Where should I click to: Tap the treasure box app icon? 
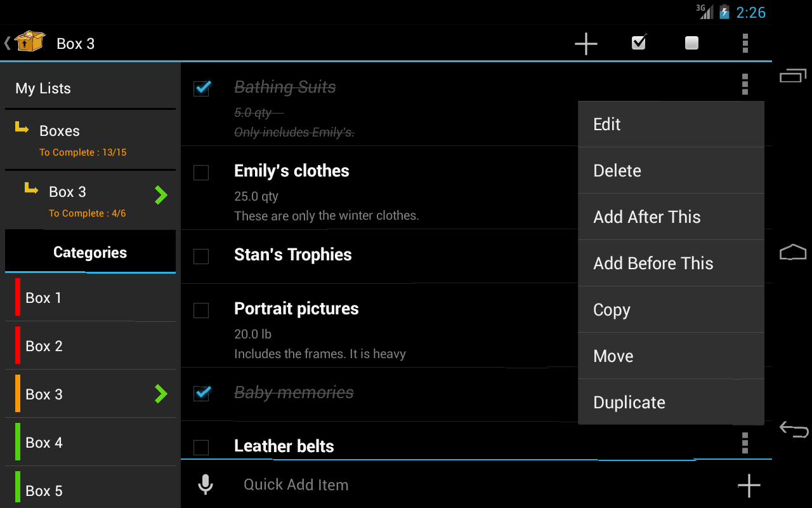(30, 43)
